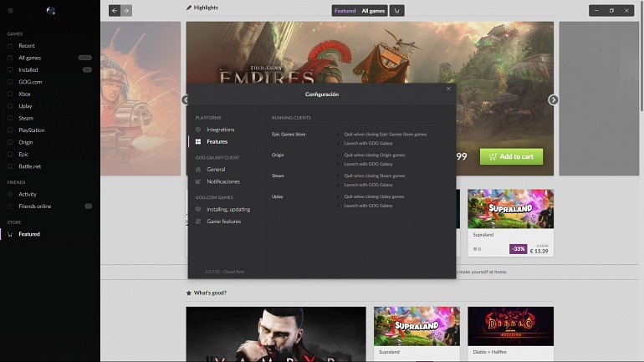Select the Features grid icon
Screen dimensions: 644x362
click(198, 141)
